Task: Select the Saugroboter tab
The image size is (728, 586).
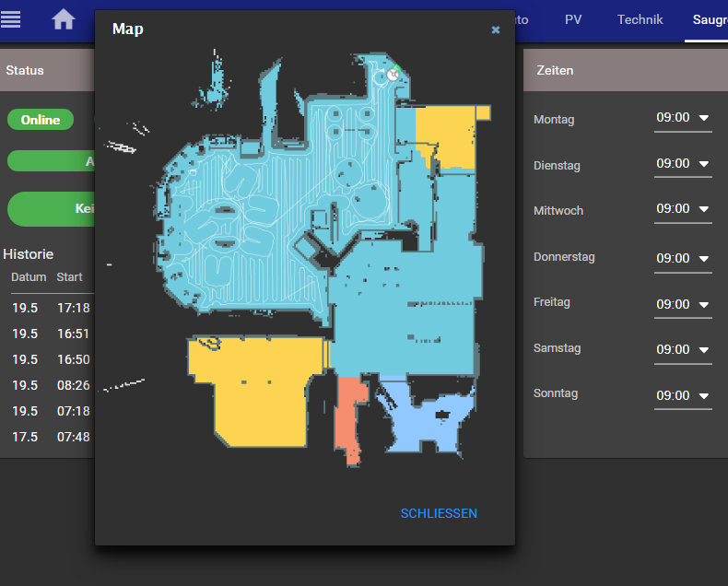Action: coord(708,19)
